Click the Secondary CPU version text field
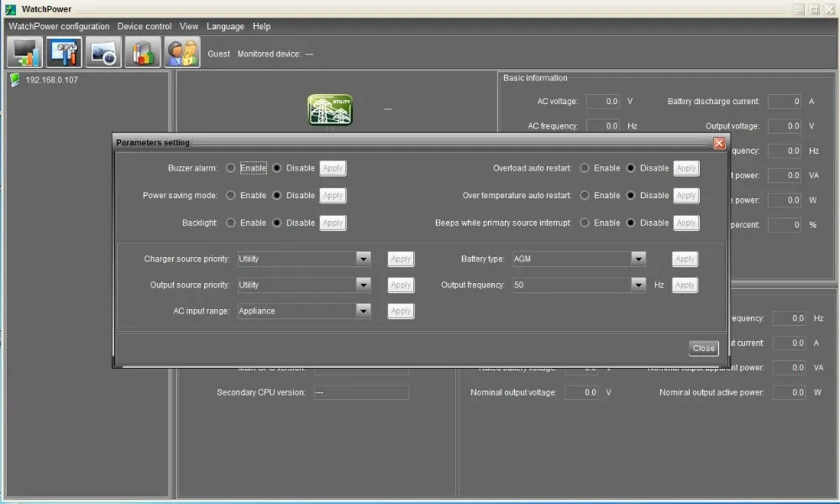Viewport: 840px width, 504px height. [x=361, y=392]
